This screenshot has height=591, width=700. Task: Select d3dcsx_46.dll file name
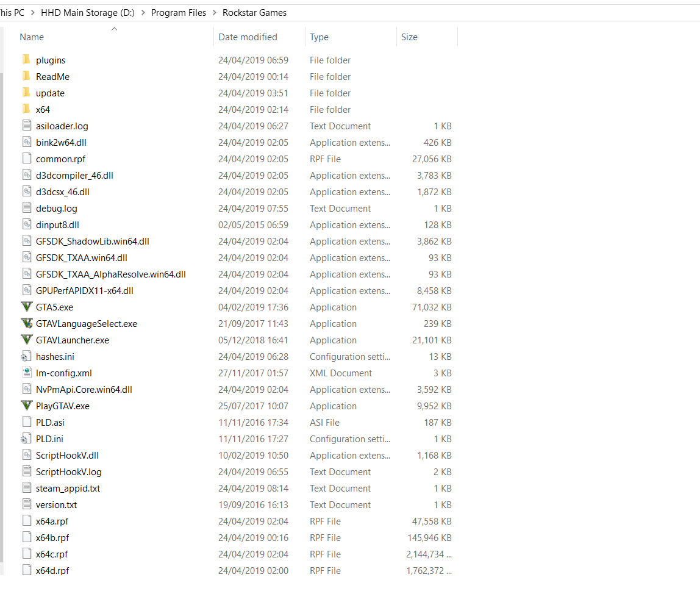point(62,192)
